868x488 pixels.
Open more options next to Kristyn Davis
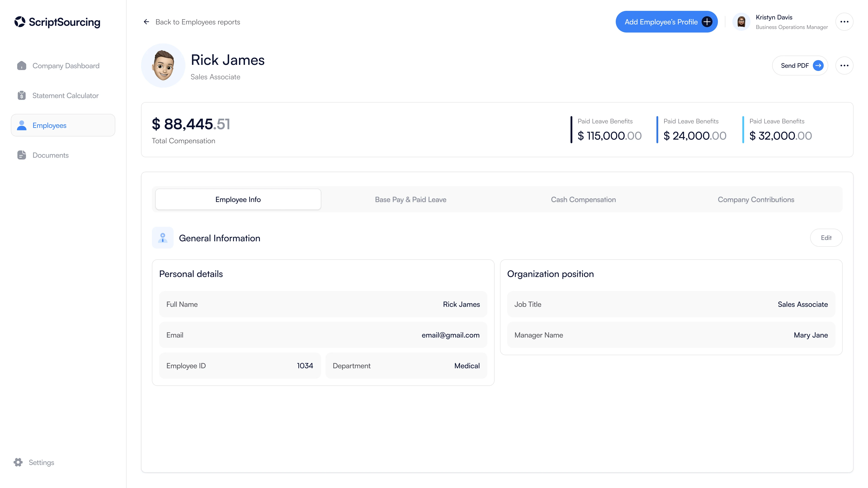click(x=844, y=22)
